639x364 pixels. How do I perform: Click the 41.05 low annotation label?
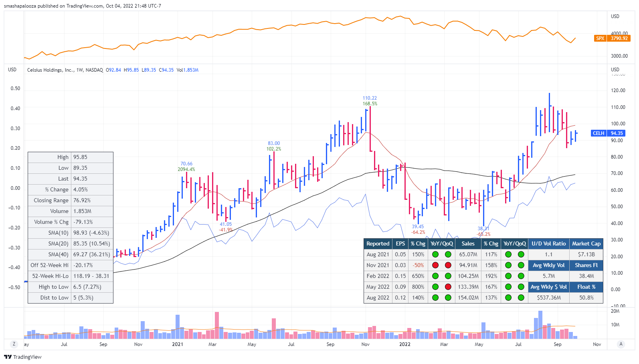(226, 224)
